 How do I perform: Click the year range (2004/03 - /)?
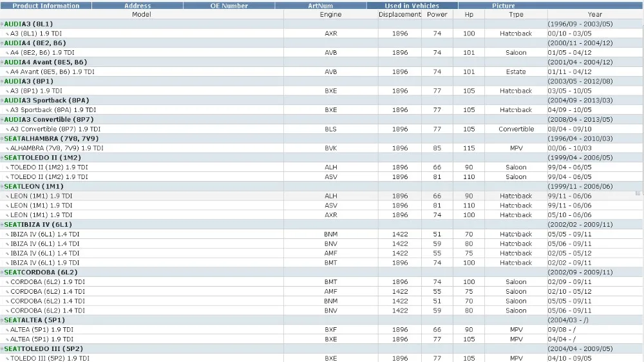(x=568, y=320)
